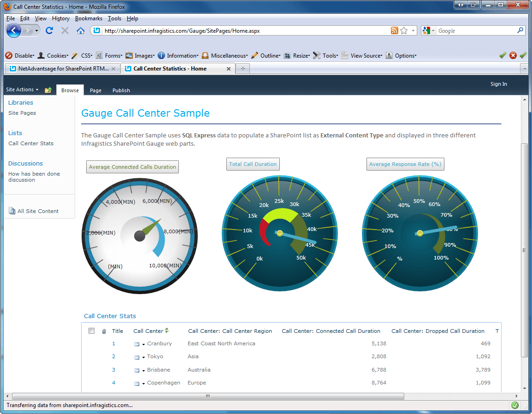Open the Brisbane item dropdown arrow
This screenshot has height=414, width=532.
pyautogui.click(x=143, y=371)
